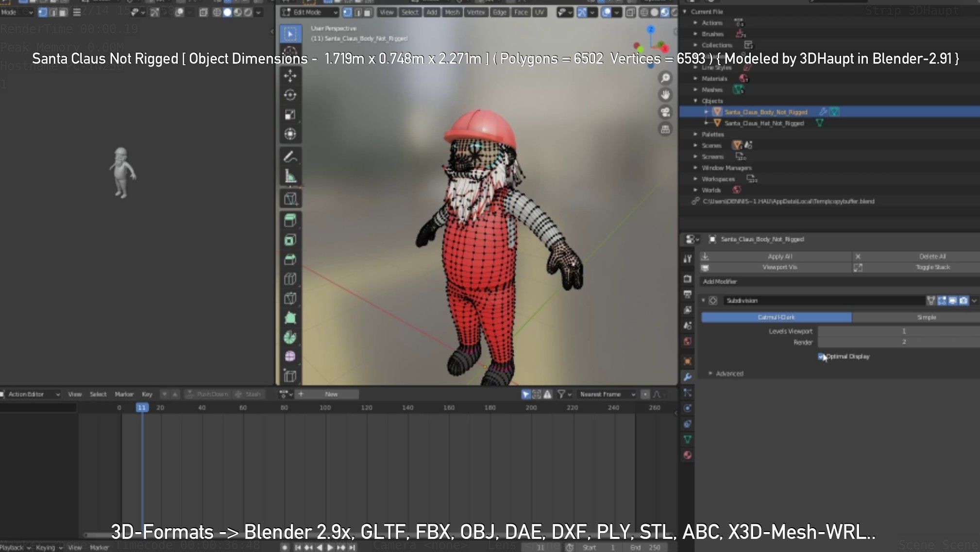Open the Mesh menu in viewport header
This screenshot has height=552, width=980.
(x=452, y=12)
